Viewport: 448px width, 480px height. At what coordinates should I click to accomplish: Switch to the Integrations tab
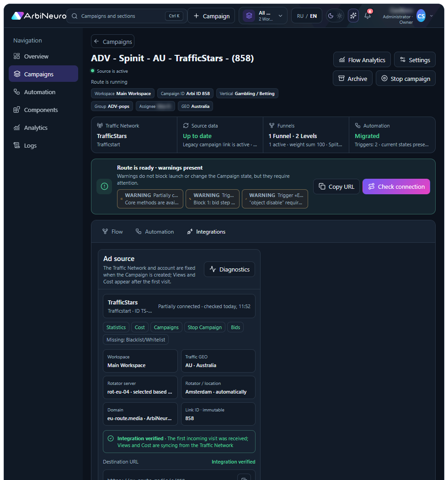[206, 232]
